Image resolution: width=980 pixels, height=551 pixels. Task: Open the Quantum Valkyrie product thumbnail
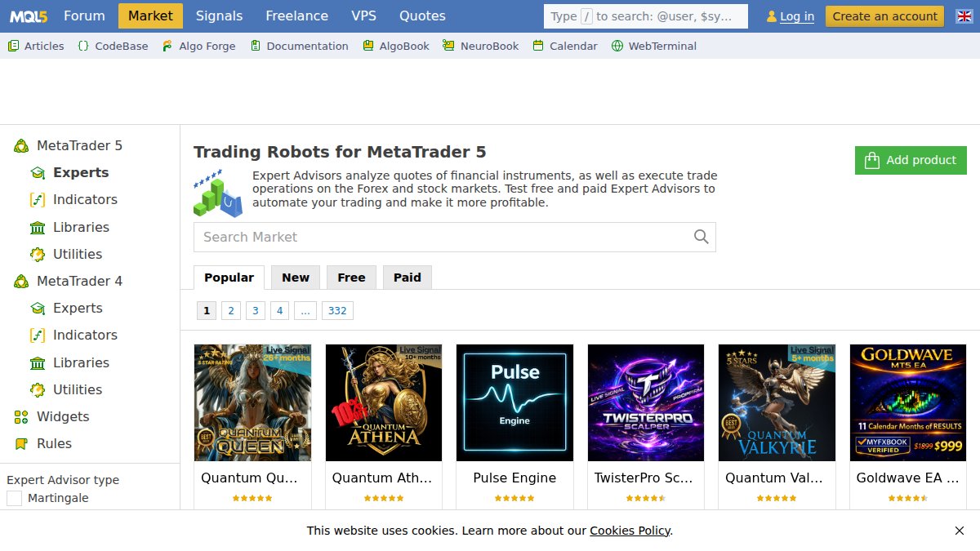click(x=777, y=402)
